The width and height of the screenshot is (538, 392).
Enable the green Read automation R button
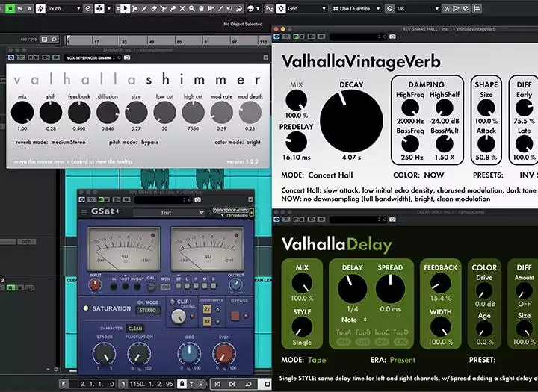coord(10,8)
